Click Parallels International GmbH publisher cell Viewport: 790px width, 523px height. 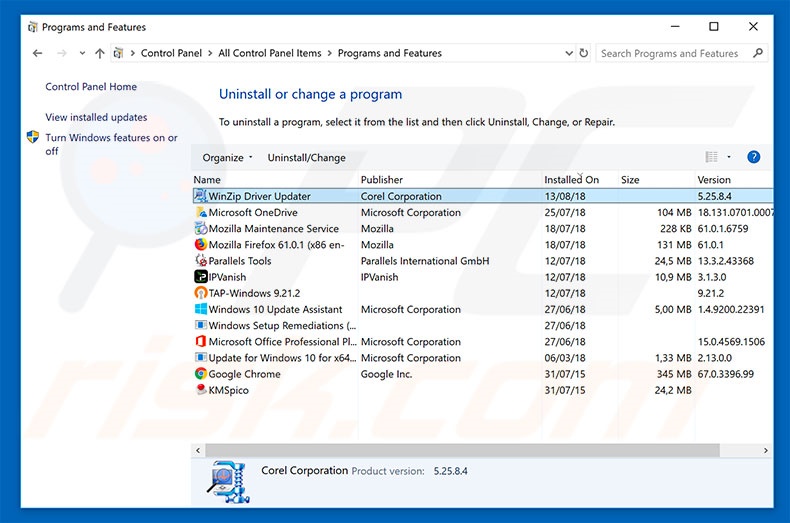[x=425, y=260]
